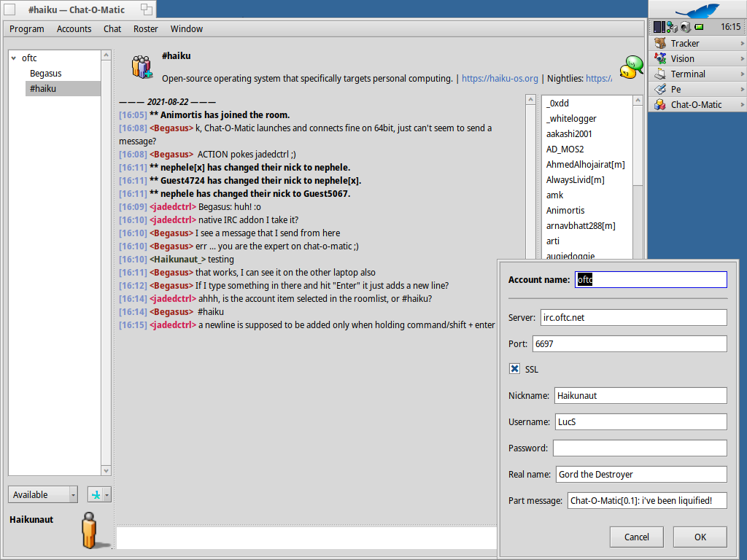Open the Program menu
Image resolution: width=747 pixels, height=560 pixels.
(27, 29)
